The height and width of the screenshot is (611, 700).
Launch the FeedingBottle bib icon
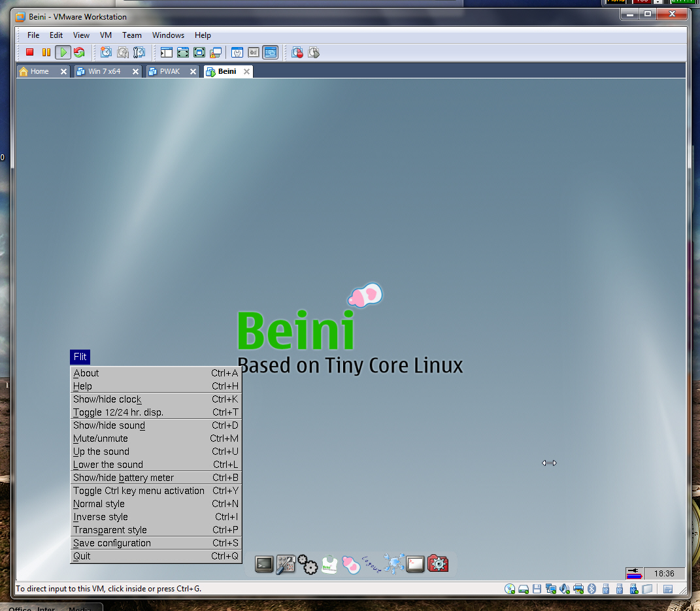coord(329,563)
